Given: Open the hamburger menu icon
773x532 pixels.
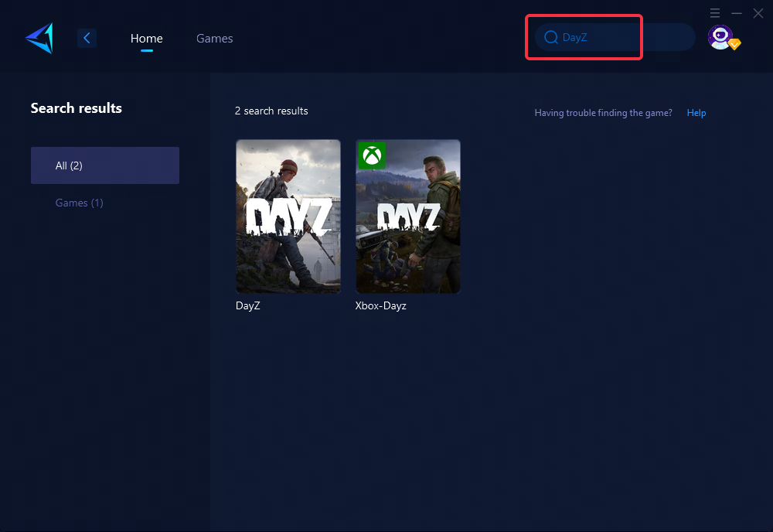Looking at the screenshot, I should click(x=715, y=13).
